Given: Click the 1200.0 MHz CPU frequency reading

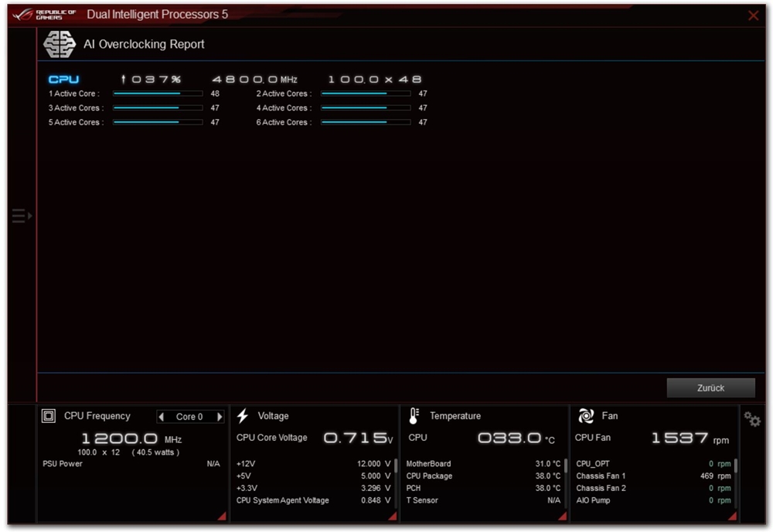Looking at the screenshot, I should tap(131, 438).
